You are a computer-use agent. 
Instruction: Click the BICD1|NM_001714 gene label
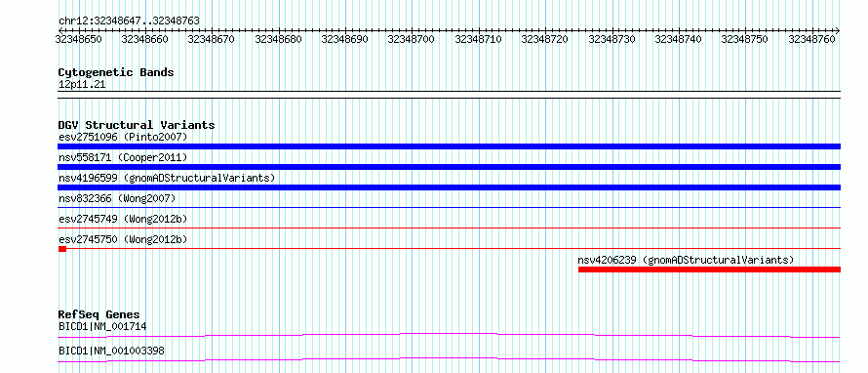(102, 326)
